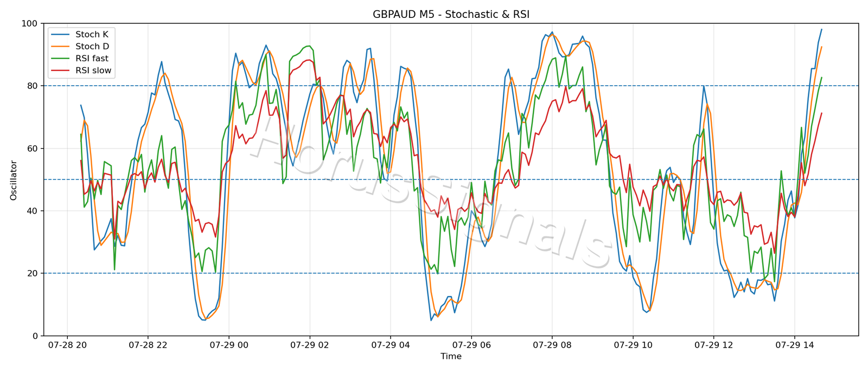Click the 'RSI fast' legend label
The image size is (868, 372).
92,59
